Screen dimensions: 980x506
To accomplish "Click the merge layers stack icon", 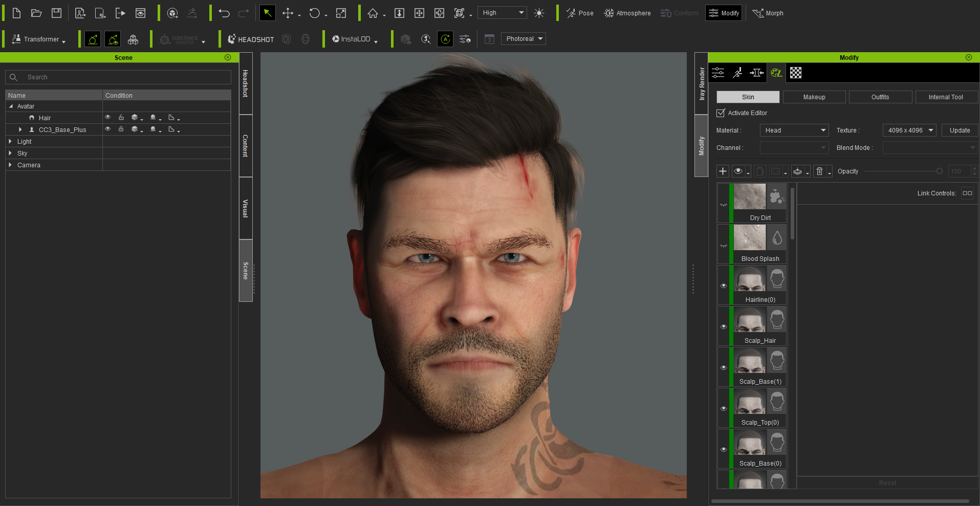I will (797, 171).
